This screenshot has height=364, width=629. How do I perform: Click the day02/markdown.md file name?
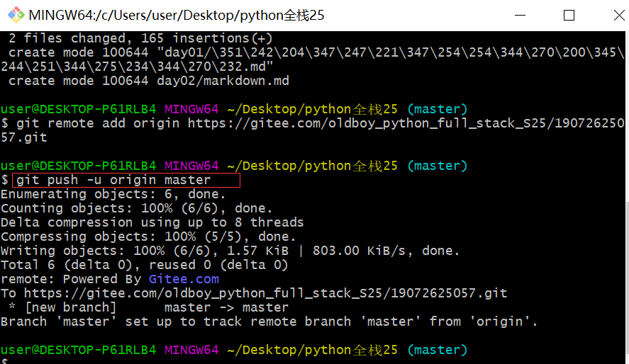(223, 81)
